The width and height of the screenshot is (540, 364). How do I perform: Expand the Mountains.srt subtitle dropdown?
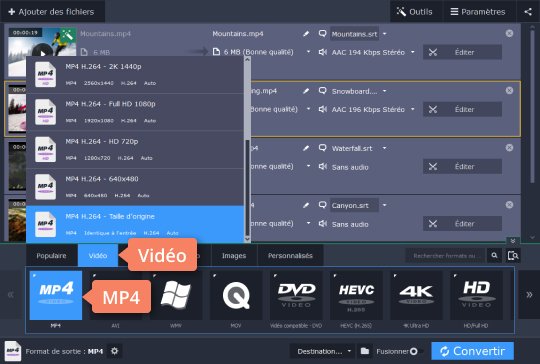click(385, 34)
